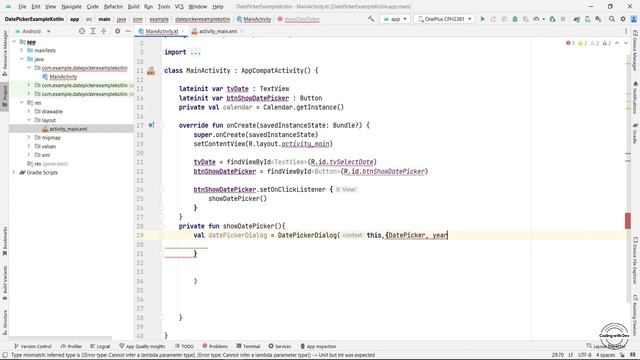The height and width of the screenshot is (360, 640).
Task: Expand the Gradle Scripts node
Action: (14, 172)
